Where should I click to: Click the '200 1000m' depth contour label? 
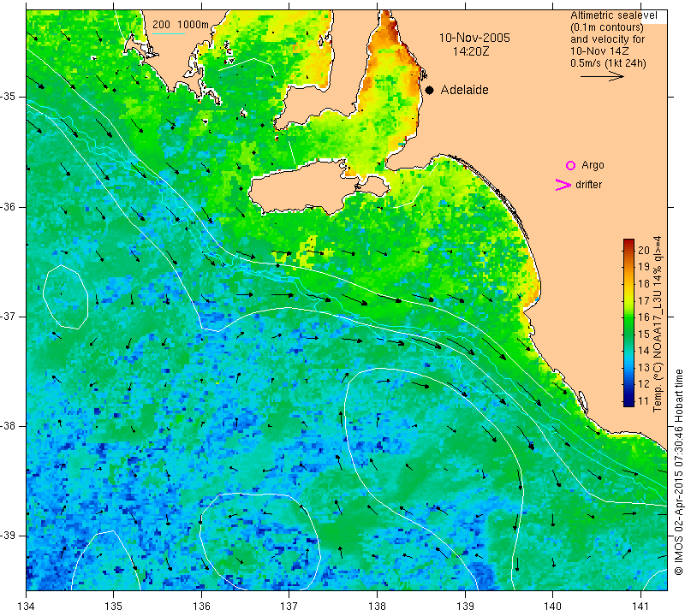[181, 25]
